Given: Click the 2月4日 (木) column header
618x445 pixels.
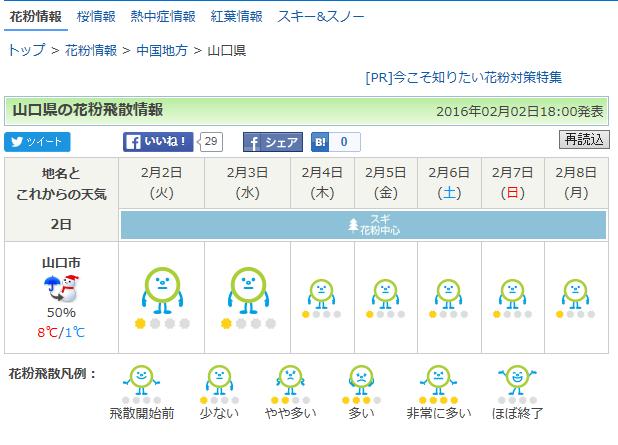Looking at the screenshot, I should coord(322,183).
